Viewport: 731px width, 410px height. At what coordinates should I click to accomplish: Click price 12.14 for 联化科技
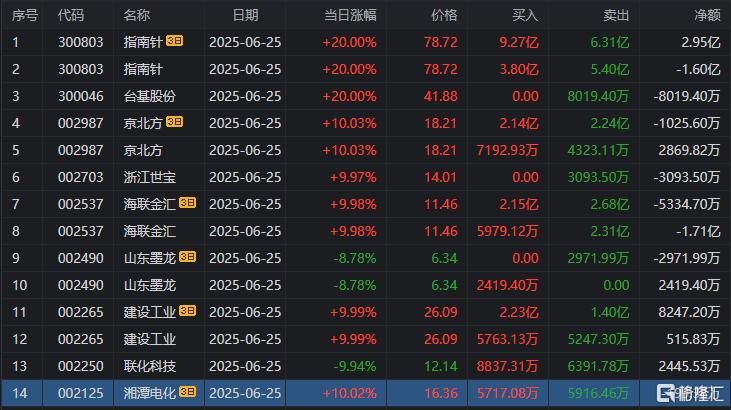(x=441, y=367)
